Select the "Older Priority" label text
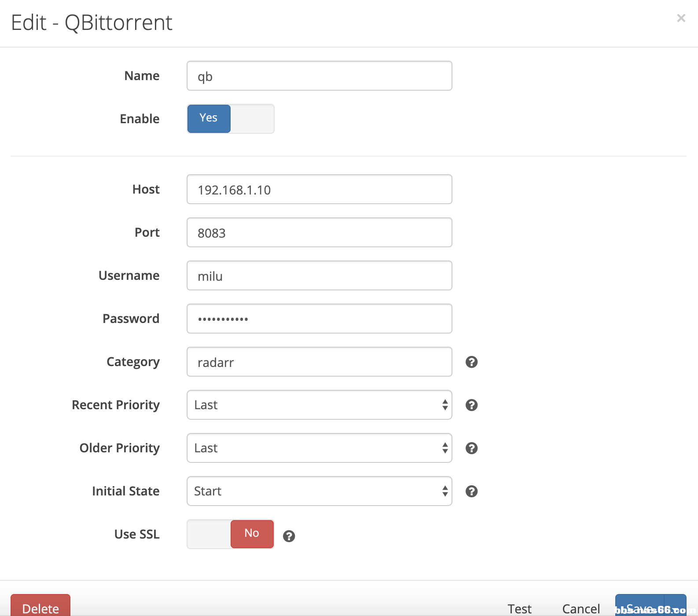 coord(120,448)
